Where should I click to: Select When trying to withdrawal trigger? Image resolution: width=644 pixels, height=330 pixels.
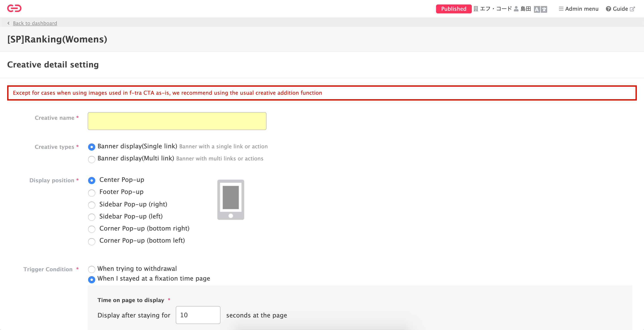point(92,269)
